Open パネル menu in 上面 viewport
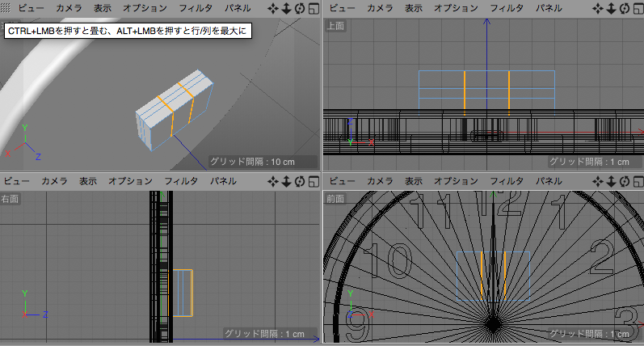This screenshot has height=346, width=644. click(x=549, y=8)
